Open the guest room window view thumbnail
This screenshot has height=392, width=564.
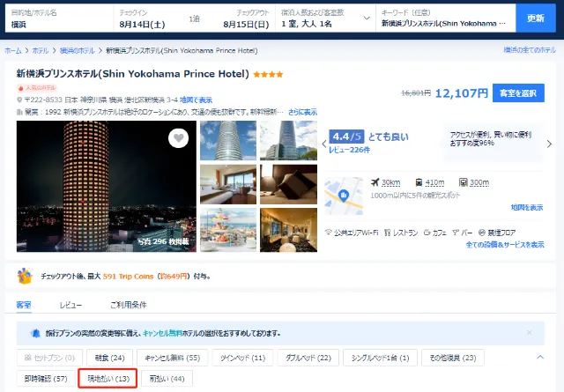[228, 184]
